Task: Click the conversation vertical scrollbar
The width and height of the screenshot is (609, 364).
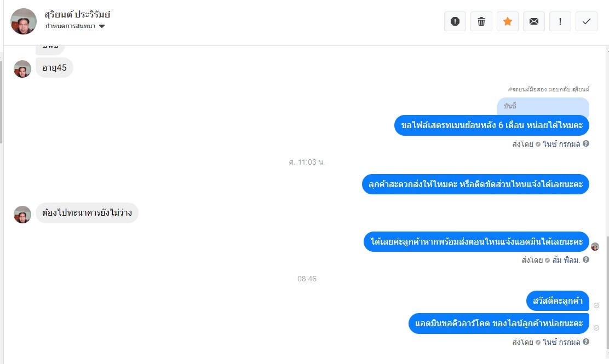Action: click(x=607, y=298)
